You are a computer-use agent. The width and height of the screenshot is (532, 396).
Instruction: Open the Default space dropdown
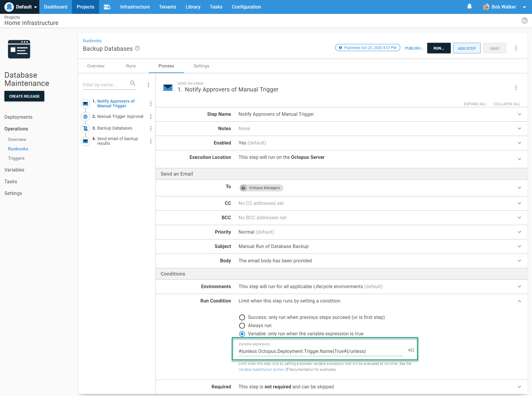pos(21,7)
